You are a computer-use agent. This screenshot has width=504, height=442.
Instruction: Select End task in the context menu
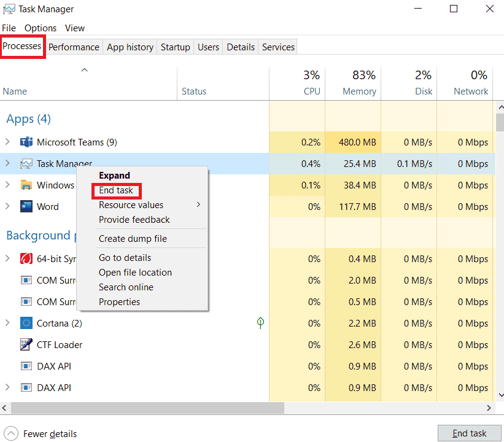(x=116, y=190)
